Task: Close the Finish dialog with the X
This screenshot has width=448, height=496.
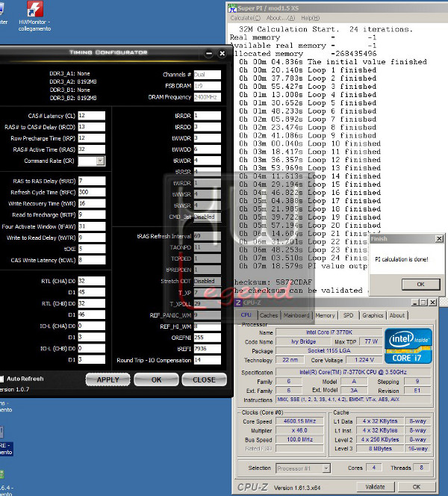Action: pyautogui.click(x=439, y=238)
